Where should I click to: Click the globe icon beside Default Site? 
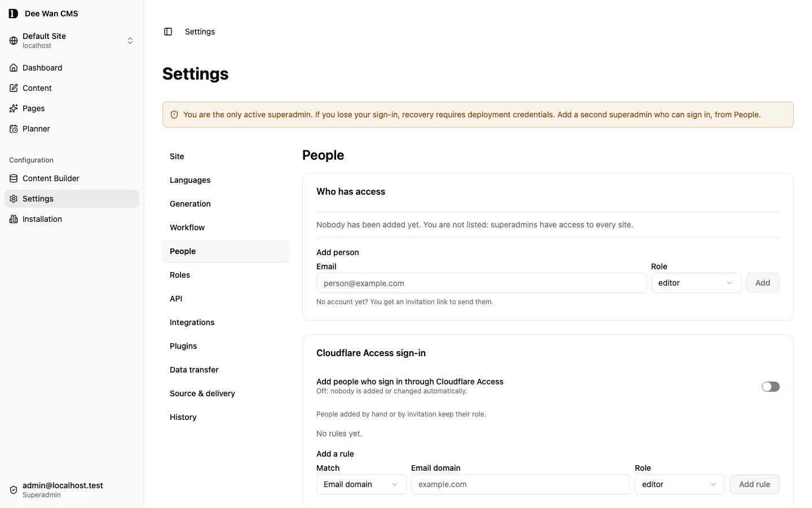pos(14,41)
